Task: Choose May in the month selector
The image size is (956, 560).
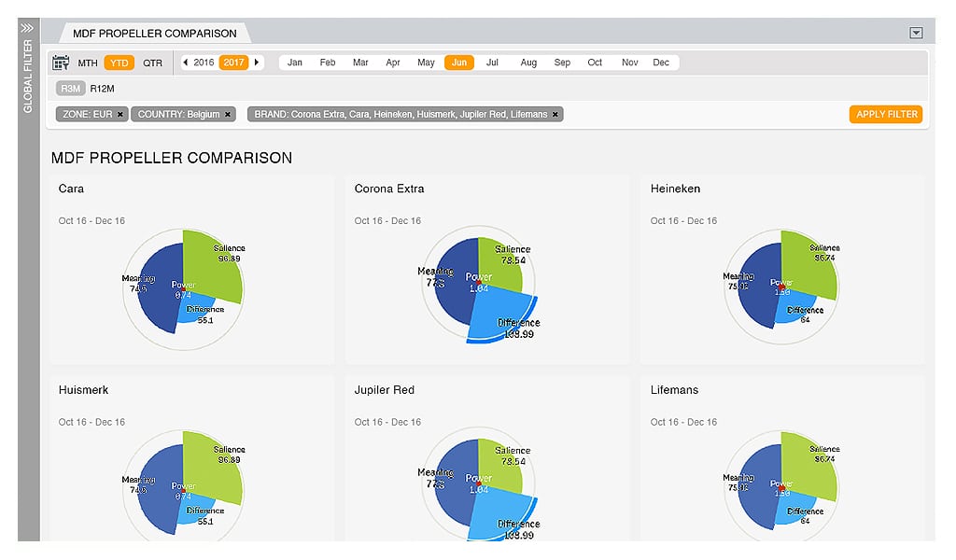Action: [x=426, y=63]
